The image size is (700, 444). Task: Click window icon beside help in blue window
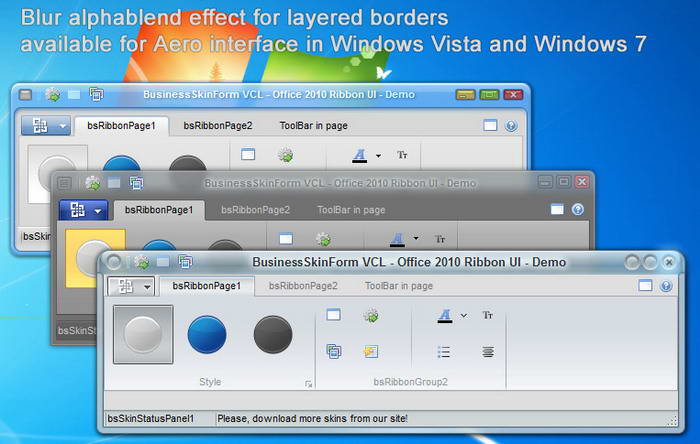[x=490, y=125]
